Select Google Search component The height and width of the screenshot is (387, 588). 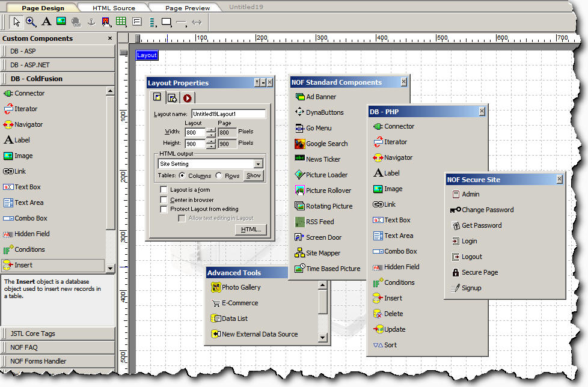pos(322,144)
